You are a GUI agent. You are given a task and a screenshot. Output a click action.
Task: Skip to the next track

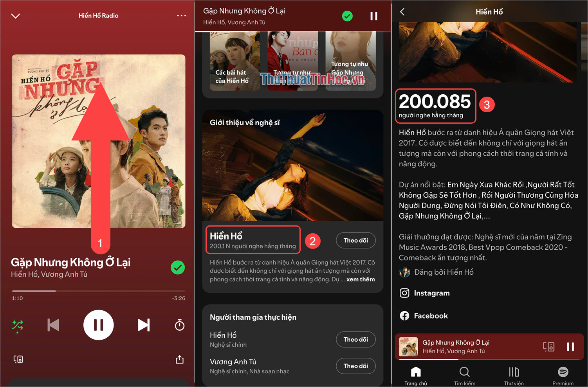tap(144, 325)
